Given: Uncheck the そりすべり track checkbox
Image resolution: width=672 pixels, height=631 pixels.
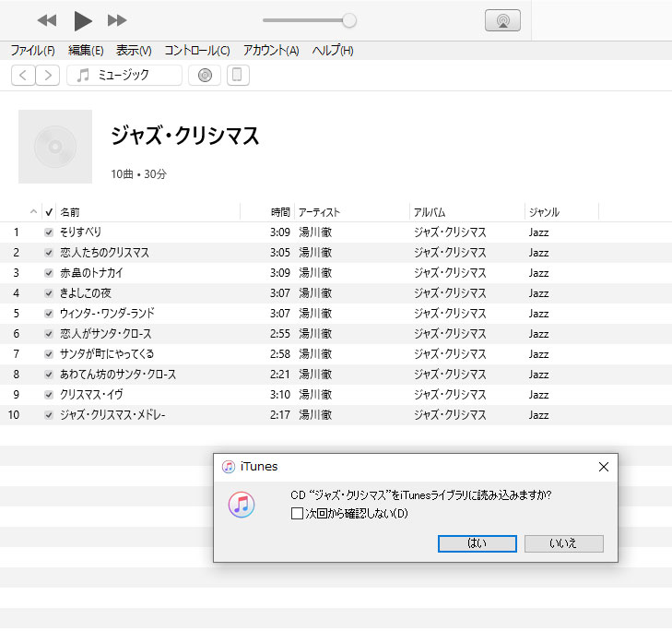Looking at the screenshot, I should (x=49, y=232).
